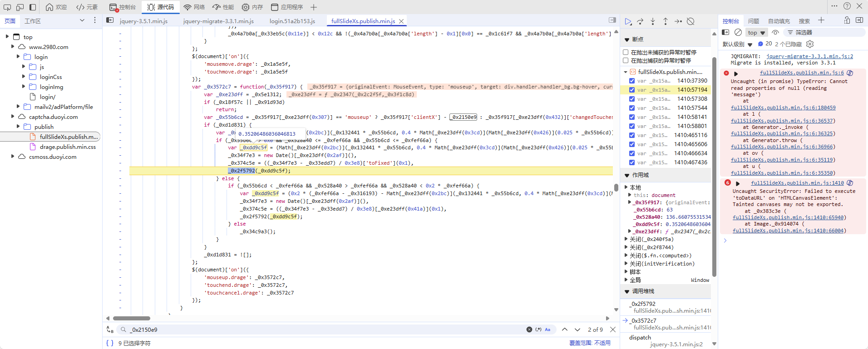The height and width of the screenshot is (349, 868).
Task: Collapse the Breakpoints section
Action: point(627,39)
